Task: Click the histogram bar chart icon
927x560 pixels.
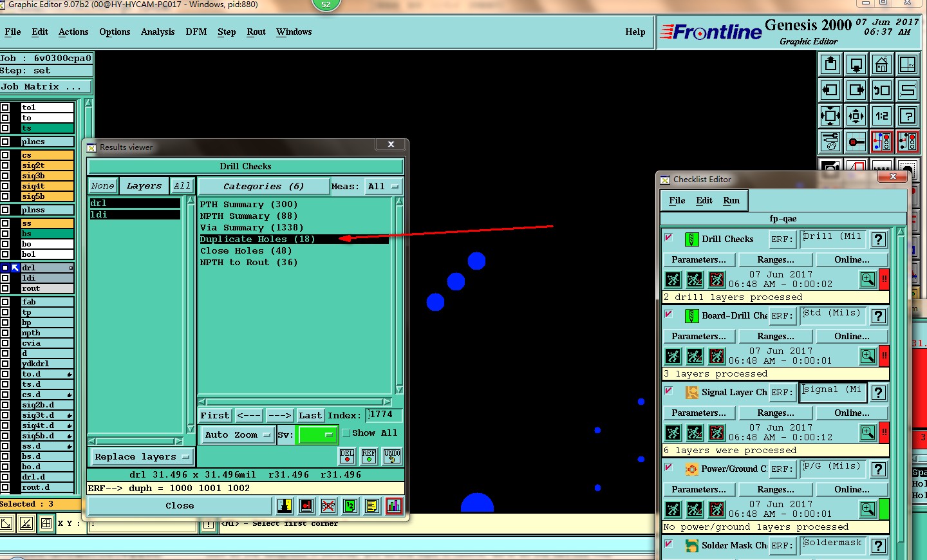Action: coord(394,506)
